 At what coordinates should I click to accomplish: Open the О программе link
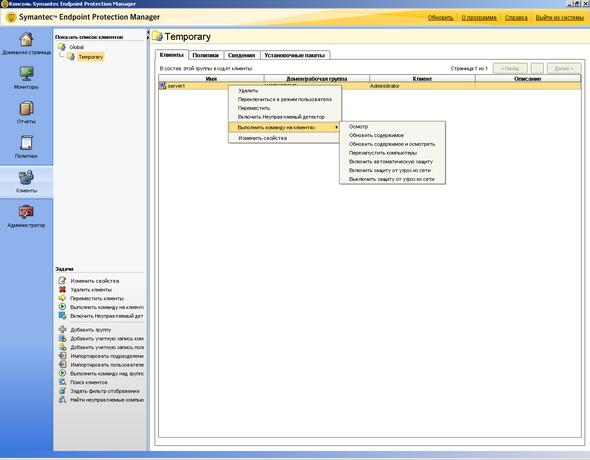click(479, 18)
